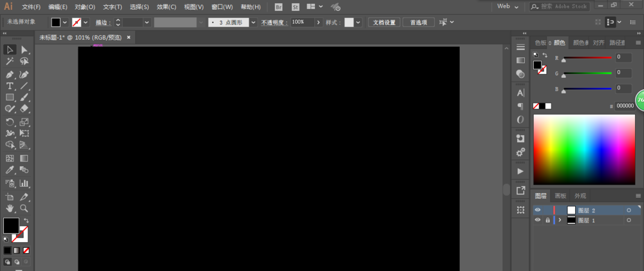Open stroke color dropdown in control bar
The width and height of the screenshot is (644, 271).
[x=86, y=22]
